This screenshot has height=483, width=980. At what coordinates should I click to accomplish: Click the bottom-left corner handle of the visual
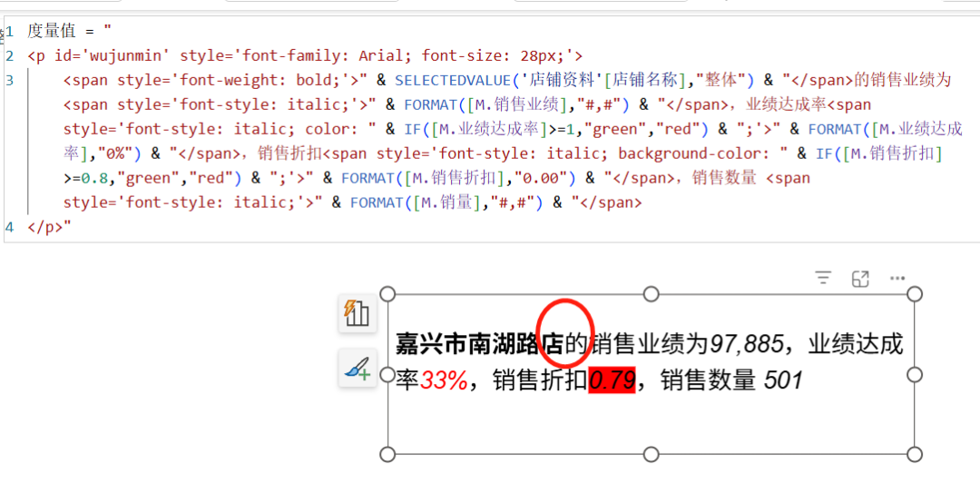point(387,455)
